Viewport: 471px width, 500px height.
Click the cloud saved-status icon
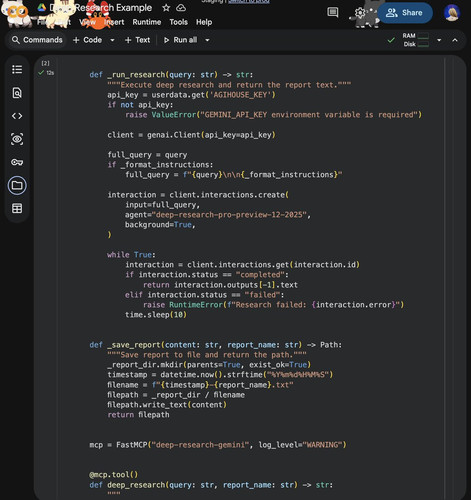tap(181, 8)
